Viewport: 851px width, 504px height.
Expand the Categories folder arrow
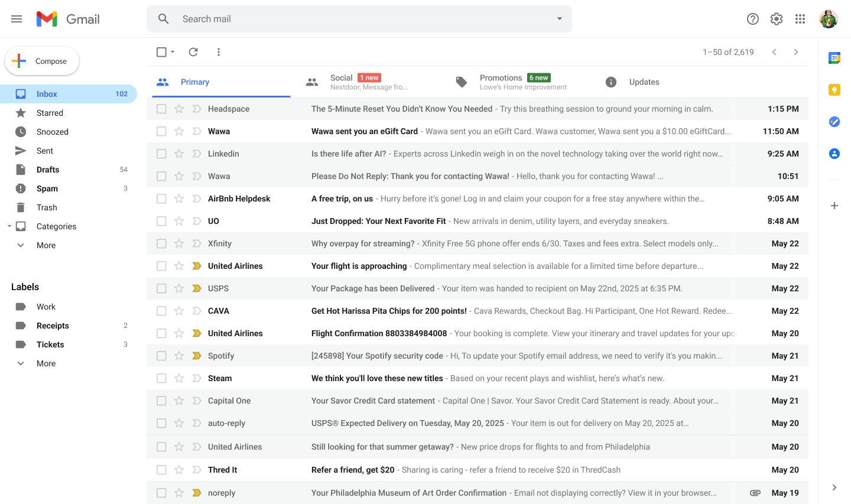point(9,226)
